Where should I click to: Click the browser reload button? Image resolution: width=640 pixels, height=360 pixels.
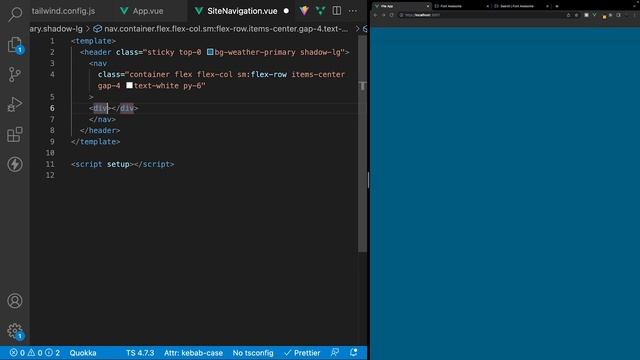click(391, 15)
